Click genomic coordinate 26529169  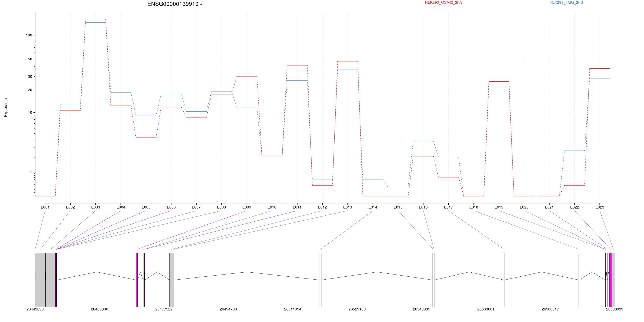click(357, 309)
